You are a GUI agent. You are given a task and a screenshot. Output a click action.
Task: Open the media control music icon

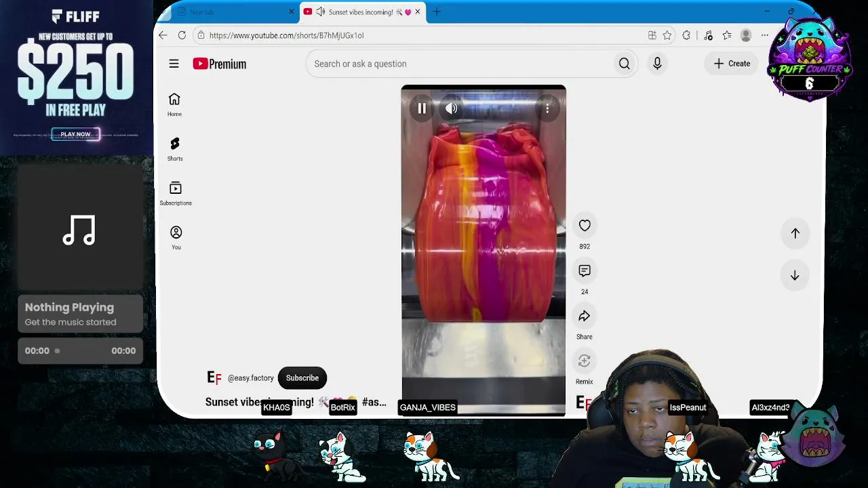click(x=708, y=35)
